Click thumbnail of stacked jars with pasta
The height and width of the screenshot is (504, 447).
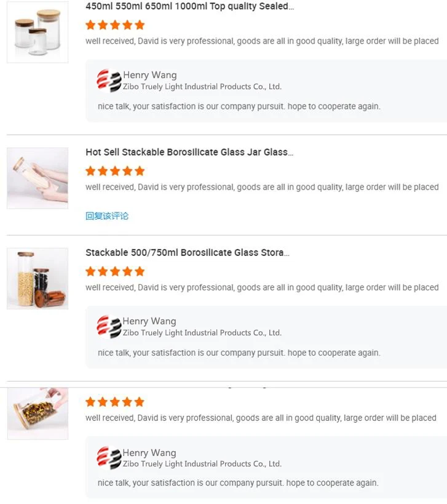tap(38, 278)
